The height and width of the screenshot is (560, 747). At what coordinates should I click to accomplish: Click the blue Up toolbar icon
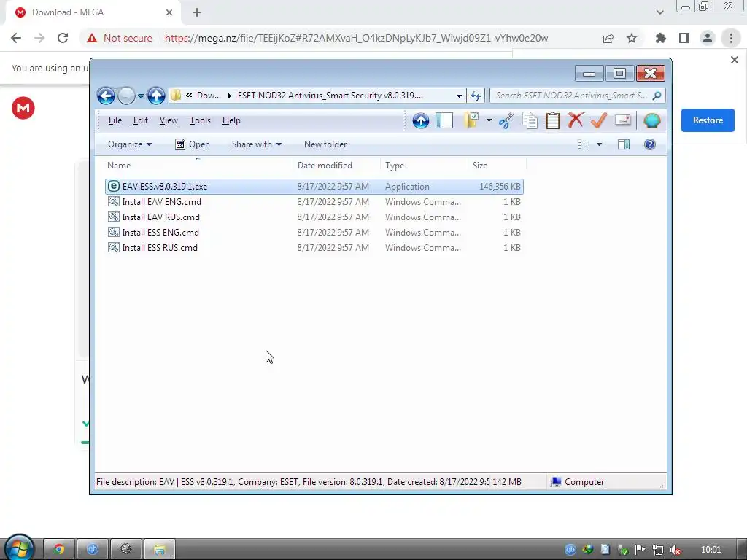point(421,120)
